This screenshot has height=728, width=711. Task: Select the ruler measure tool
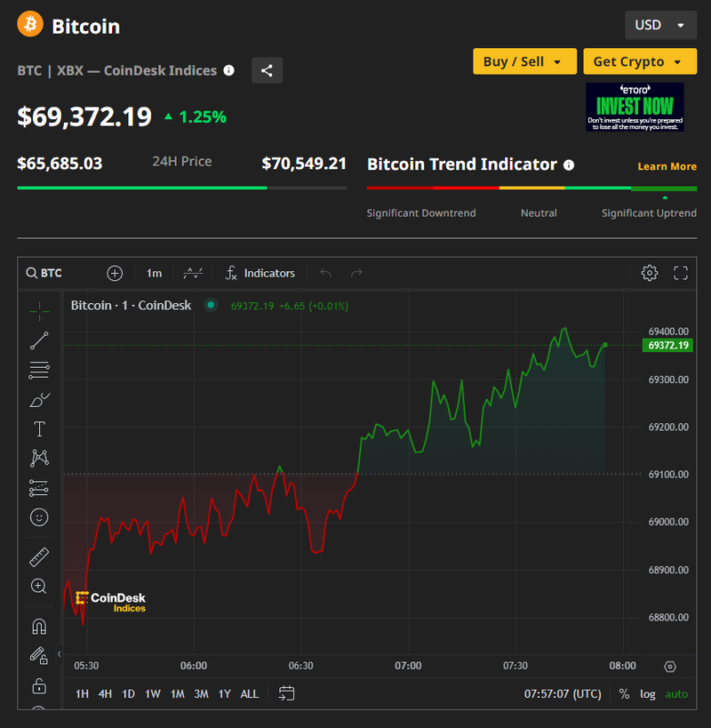pyautogui.click(x=39, y=557)
